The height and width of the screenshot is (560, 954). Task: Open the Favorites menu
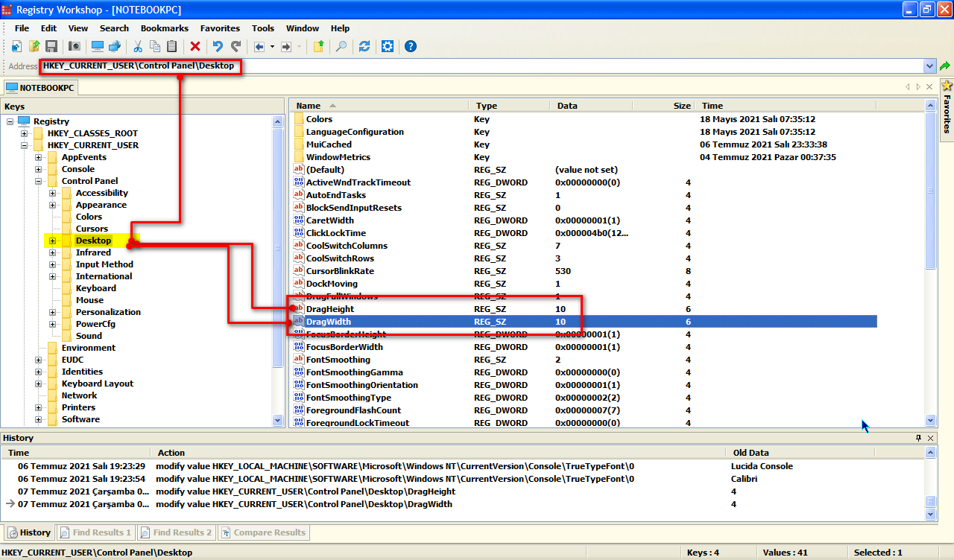click(x=220, y=28)
